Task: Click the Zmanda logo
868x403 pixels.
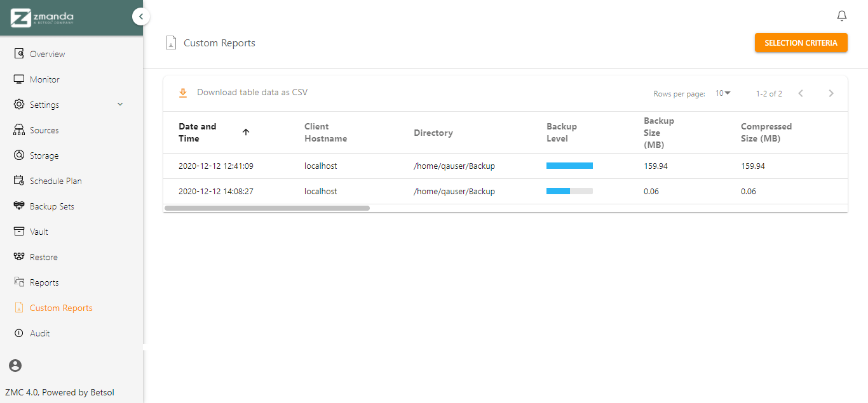Action: 43,18
